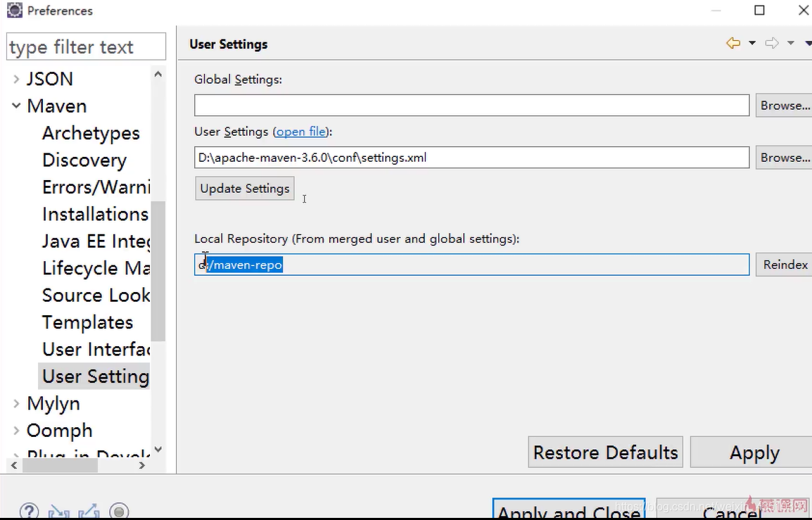Select the Mylyn tree label
This screenshot has height=520, width=812.
[53, 403]
